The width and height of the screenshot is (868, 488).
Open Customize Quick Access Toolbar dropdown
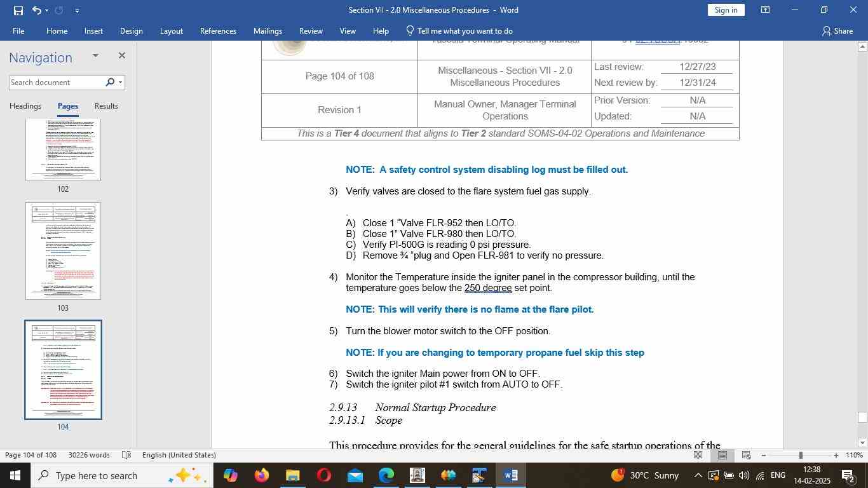pyautogui.click(x=77, y=10)
